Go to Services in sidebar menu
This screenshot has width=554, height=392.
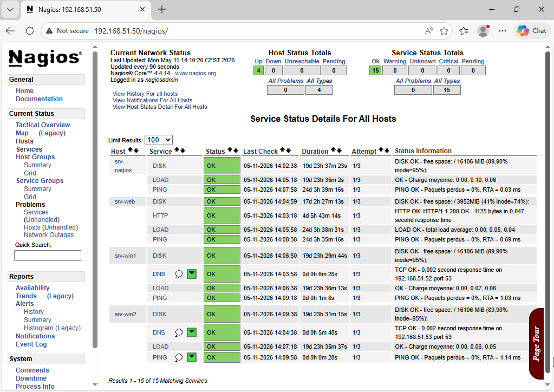tap(29, 149)
